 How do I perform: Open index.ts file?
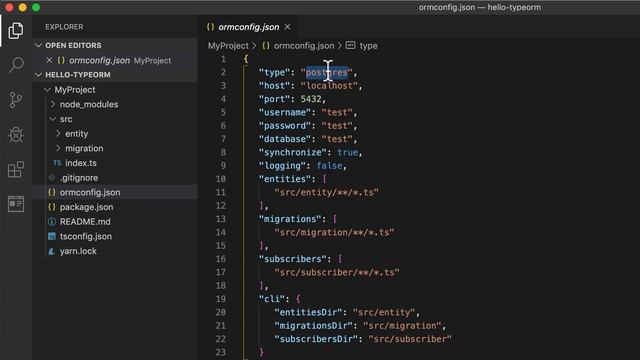pos(81,163)
